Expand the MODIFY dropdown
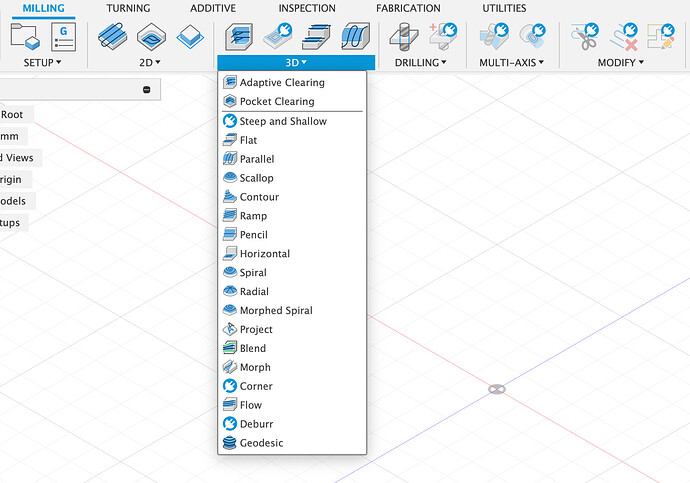 [620, 62]
